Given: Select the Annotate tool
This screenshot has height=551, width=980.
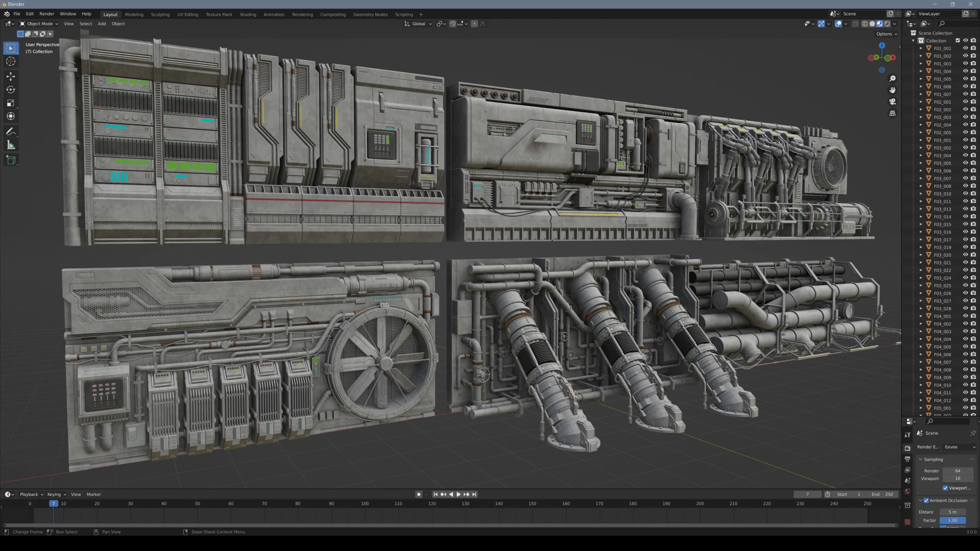Looking at the screenshot, I should click(x=11, y=132).
